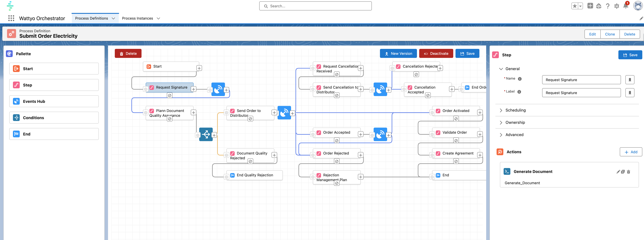
Task: Click the header Delete button
Action: [x=630, y=34]
